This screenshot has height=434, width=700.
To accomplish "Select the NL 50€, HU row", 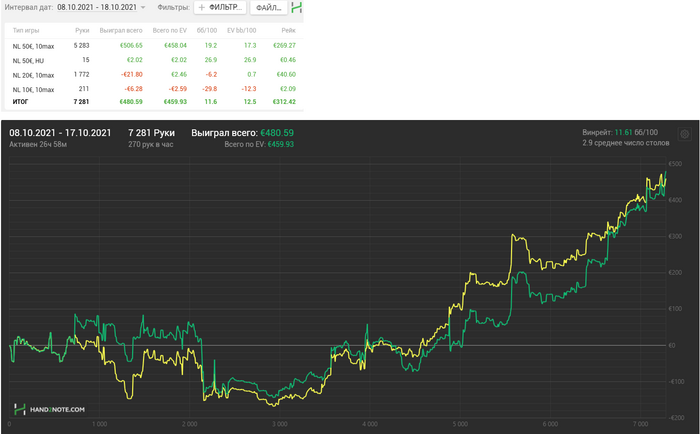I will 154,60.
